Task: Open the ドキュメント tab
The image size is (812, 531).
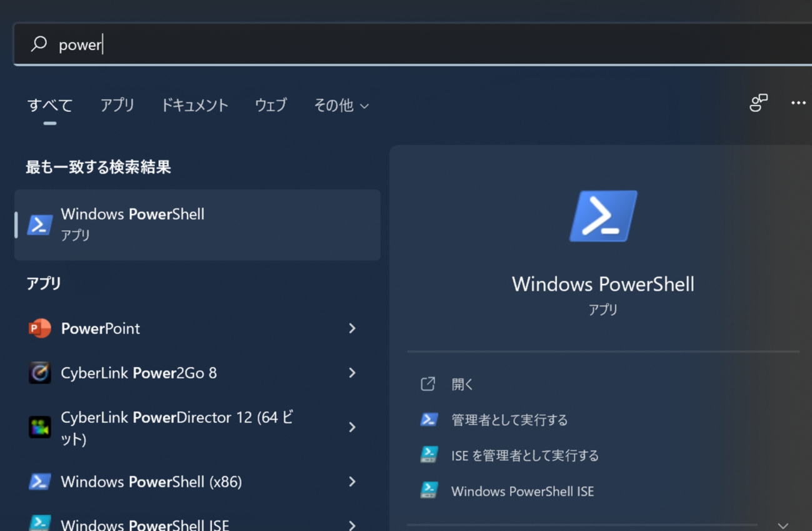Action: click(x=194, y=105)
